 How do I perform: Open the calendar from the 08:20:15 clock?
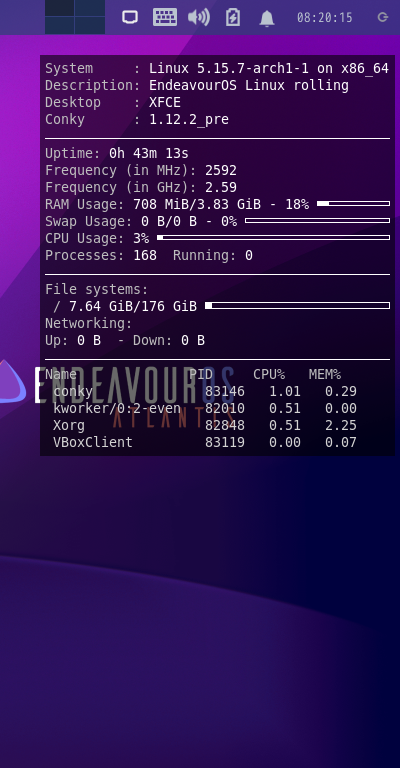(325, 18)
